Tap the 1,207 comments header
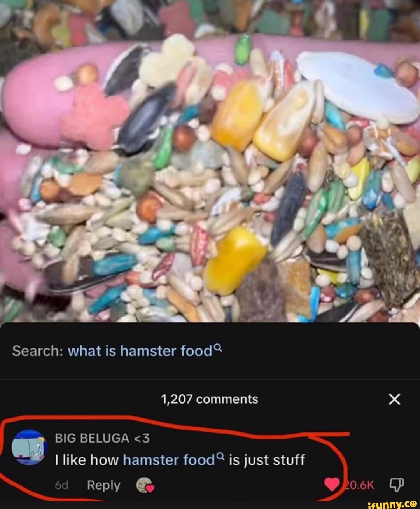This screenshot has height=509, width=420. point(210,399)
